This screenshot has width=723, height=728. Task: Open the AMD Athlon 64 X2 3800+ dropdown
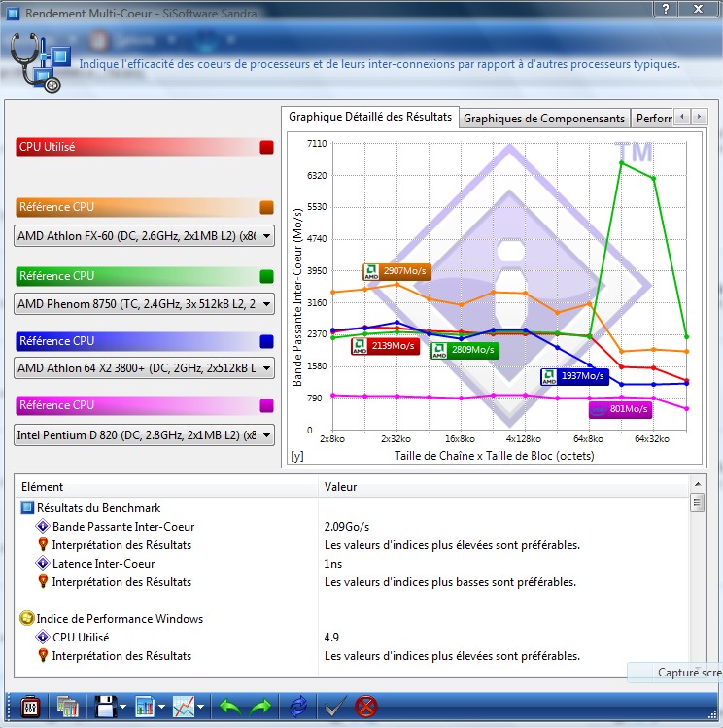coord(145,368)
